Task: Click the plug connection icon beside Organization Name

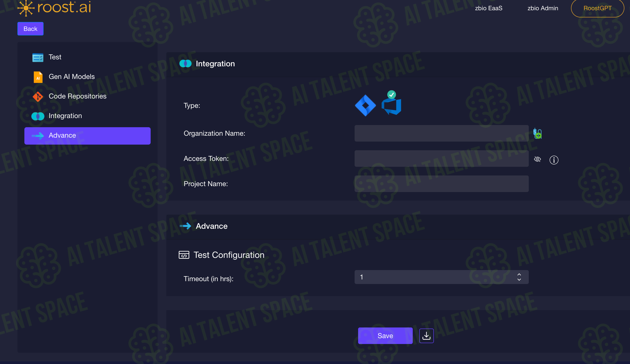Action: point(537,133)
